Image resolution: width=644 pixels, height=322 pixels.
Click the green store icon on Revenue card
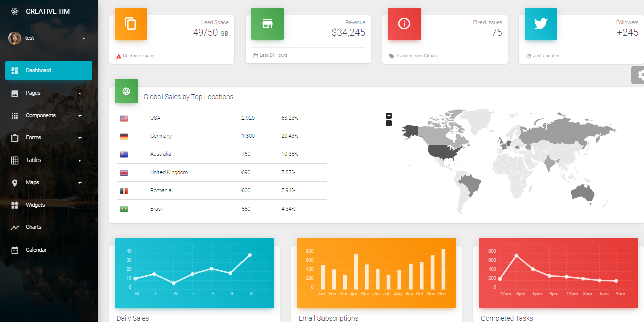[267, 24]
